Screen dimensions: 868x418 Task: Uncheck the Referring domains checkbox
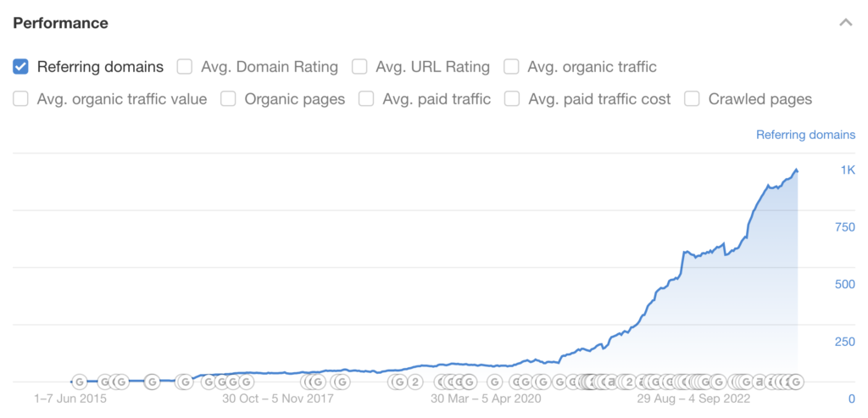pos(21,66)
